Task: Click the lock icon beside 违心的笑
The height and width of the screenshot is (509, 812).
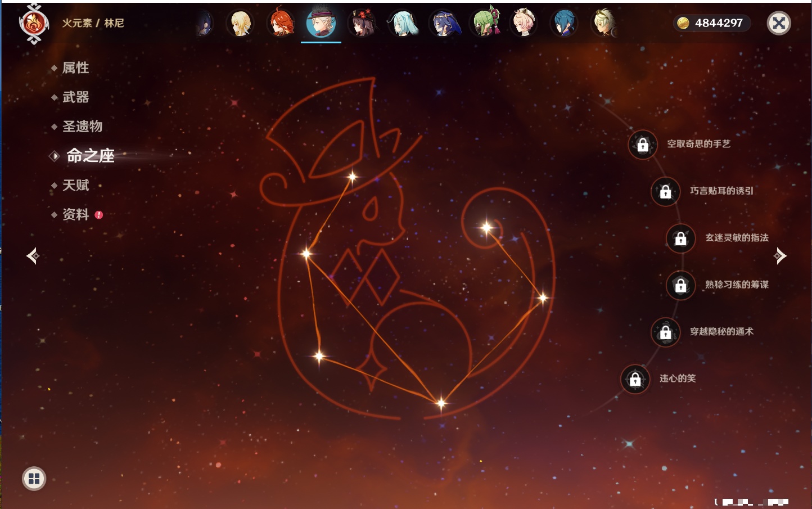Action: tap(635, 379)
